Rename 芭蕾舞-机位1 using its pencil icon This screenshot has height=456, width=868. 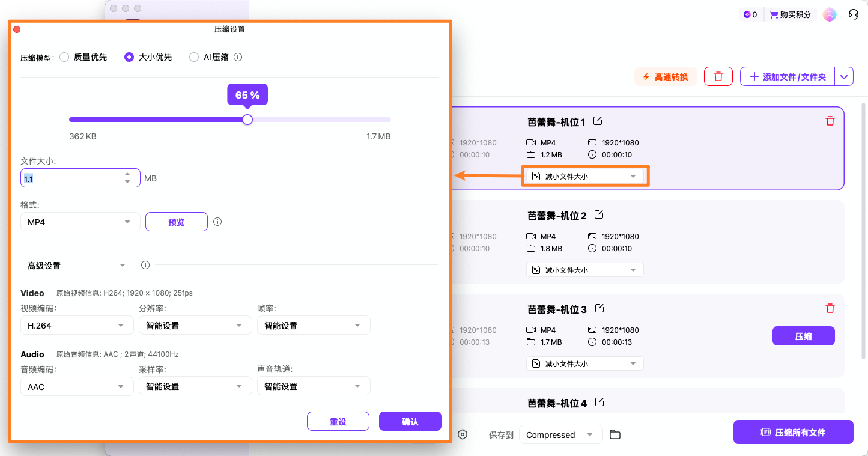(x=598, y=121)
